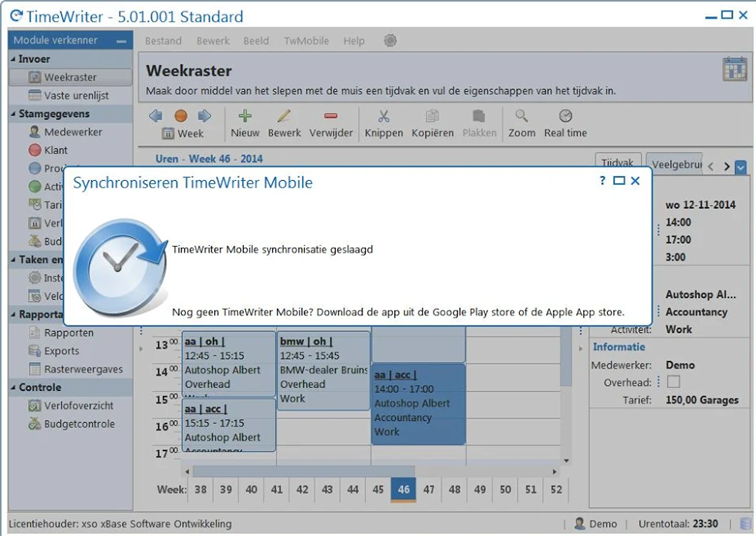Collapse the Invoer section
The image size is (756, 536).
click(x=13, y=59)
